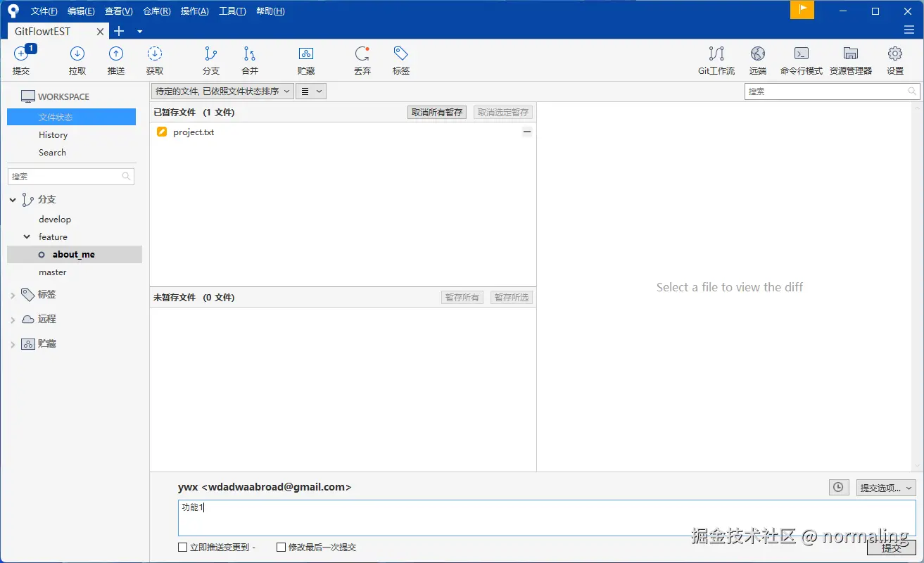924x563 pixels.
Task: Select 文件状态 in the sidebar
Action: (x=71, y=117)
